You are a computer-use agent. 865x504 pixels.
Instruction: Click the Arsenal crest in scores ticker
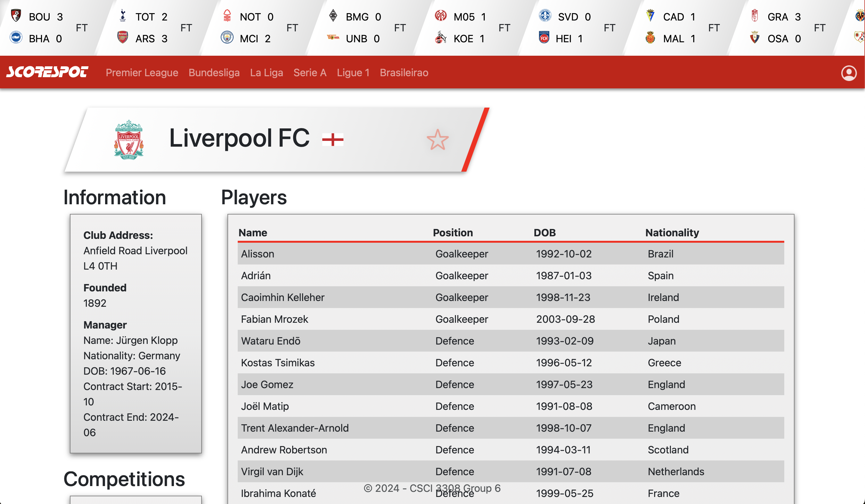[122, 37]
